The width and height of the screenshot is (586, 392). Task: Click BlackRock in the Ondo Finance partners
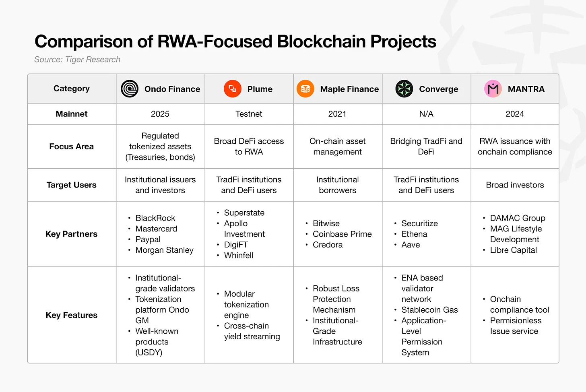coord(155,218)
